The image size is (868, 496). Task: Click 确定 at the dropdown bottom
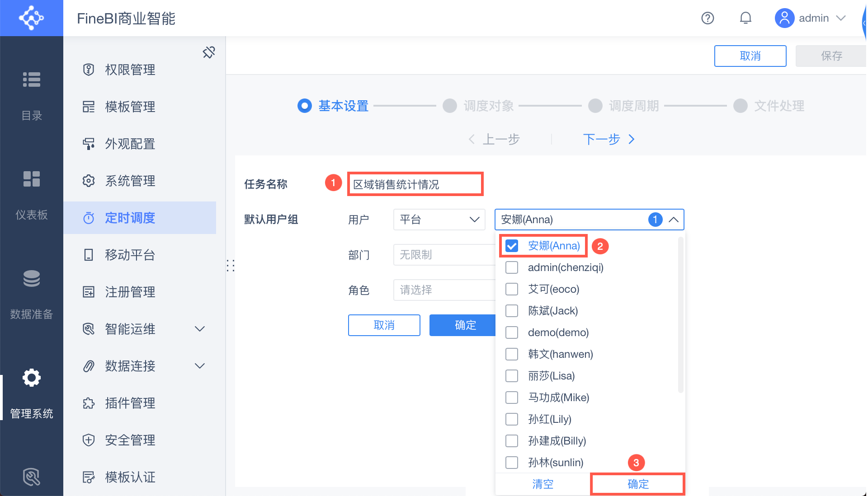click(637, 484)
